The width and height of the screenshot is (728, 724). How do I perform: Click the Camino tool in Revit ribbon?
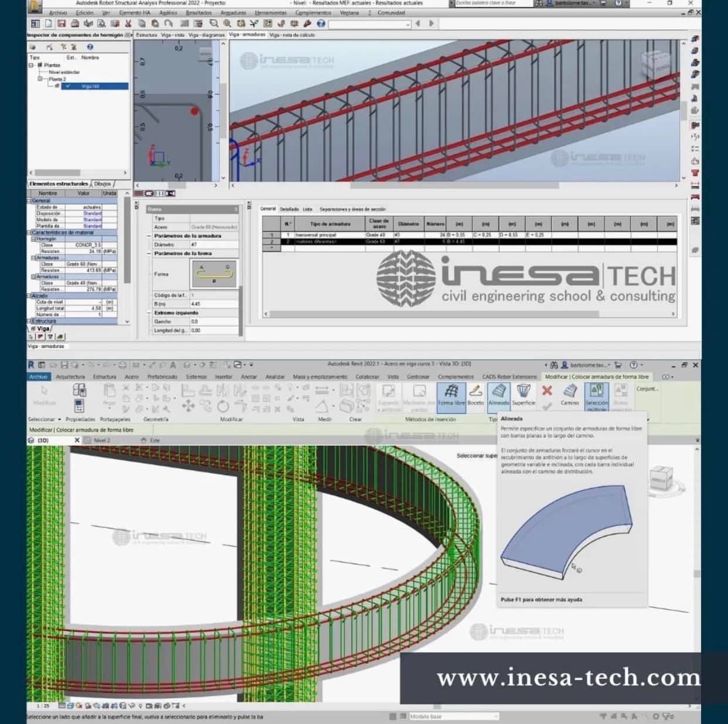click(570, 395)
